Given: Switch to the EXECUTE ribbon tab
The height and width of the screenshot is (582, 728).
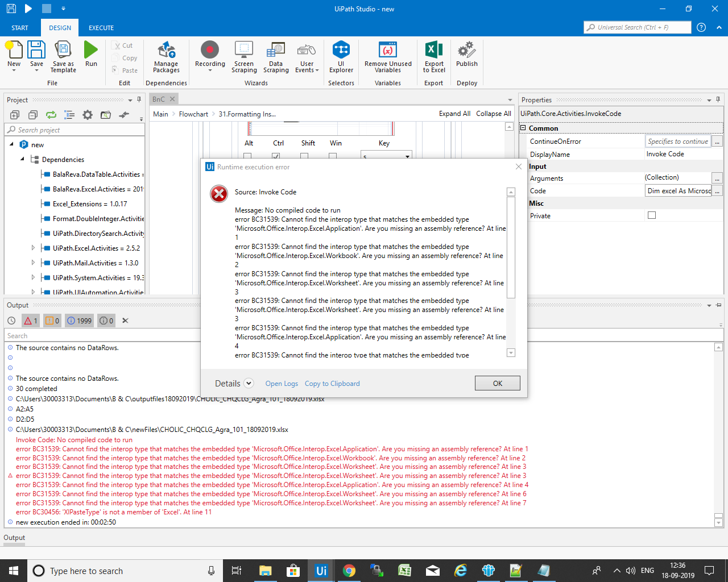Looking at the screenshot, I should click(101, 28).
